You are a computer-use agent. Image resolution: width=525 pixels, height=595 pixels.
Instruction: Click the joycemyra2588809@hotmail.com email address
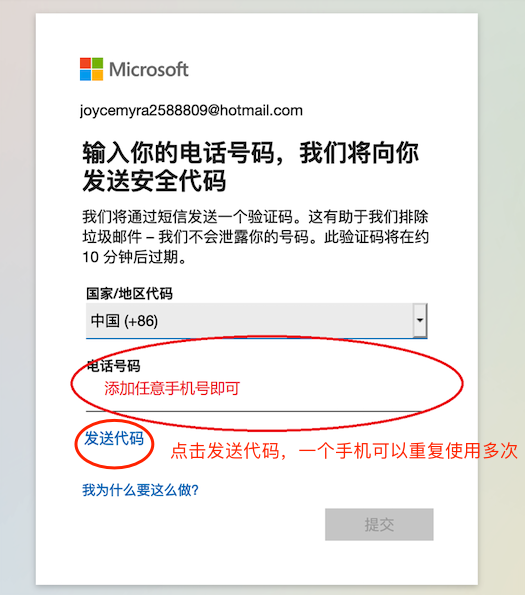coord(191,110)
